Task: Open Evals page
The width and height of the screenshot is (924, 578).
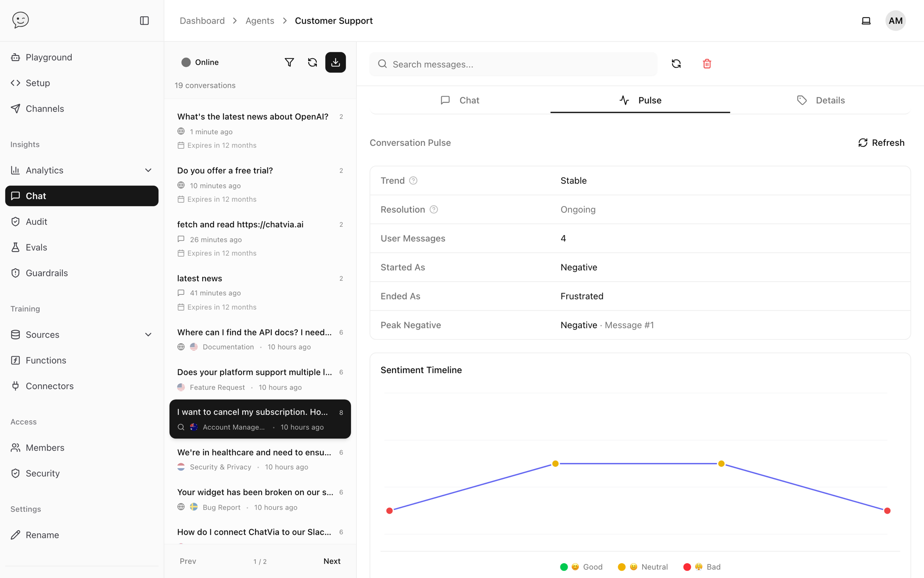Action: pos(82,247)
